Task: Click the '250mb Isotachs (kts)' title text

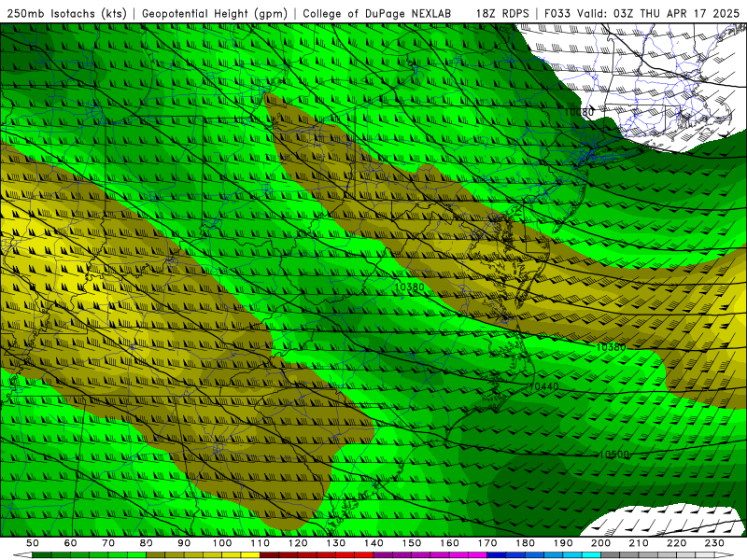Action: pyautogui.click(x=66, y=13)
